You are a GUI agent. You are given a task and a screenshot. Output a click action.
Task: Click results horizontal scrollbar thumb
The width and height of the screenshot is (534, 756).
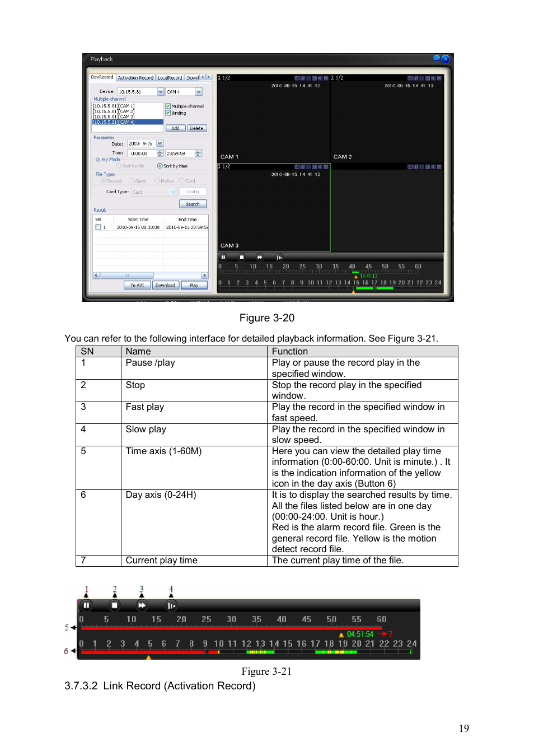pyautogui.click(x=127, y=276)
